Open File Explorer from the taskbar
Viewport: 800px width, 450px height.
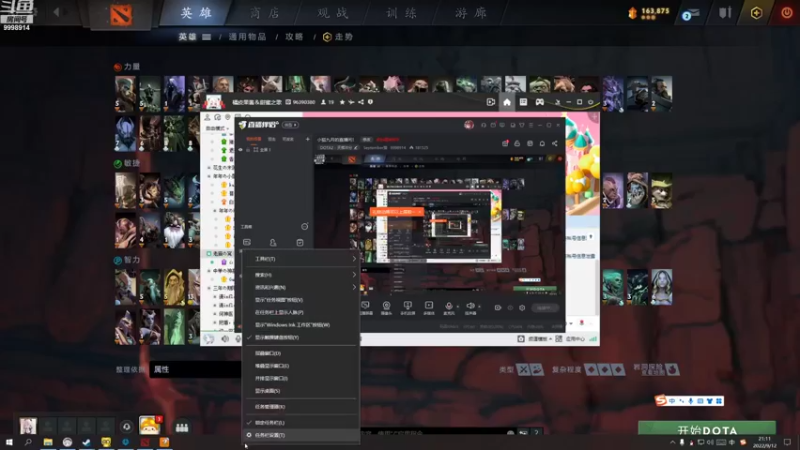48,442
